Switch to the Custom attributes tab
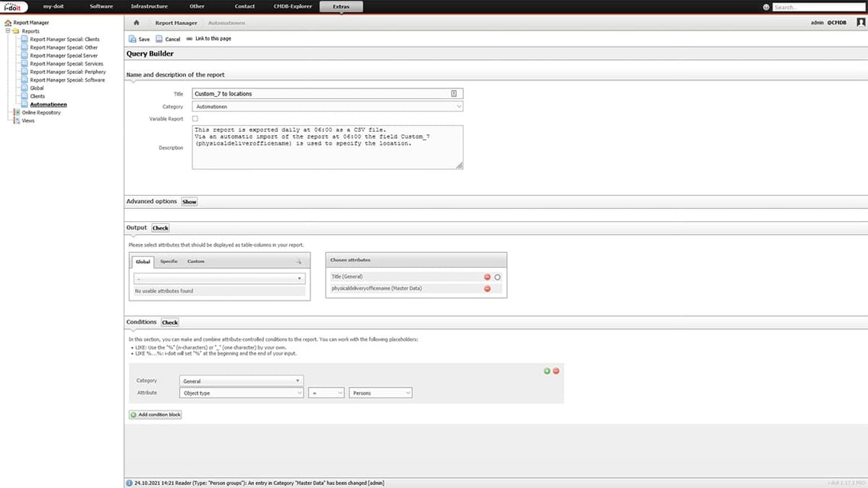The height and width of the screenshot is (488, 868). (x=195, y=261)
